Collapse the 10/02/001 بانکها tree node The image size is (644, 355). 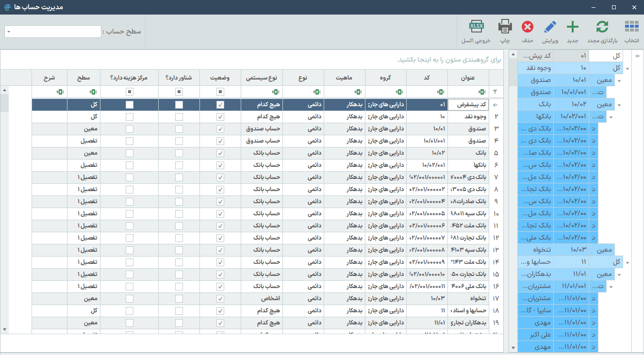click(x=611, y=117)
